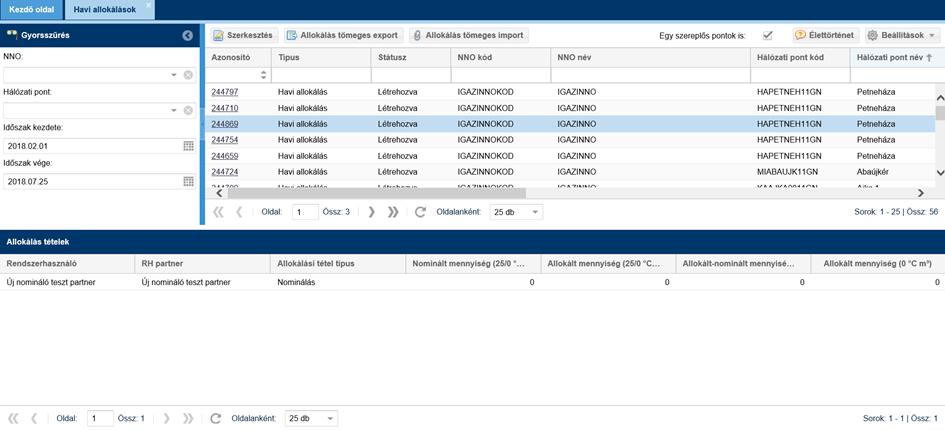Viewport: 945px width, 431px height.
Task: Click the grid horizontal scrollbar thumb
Action: (x=376, y=193)
